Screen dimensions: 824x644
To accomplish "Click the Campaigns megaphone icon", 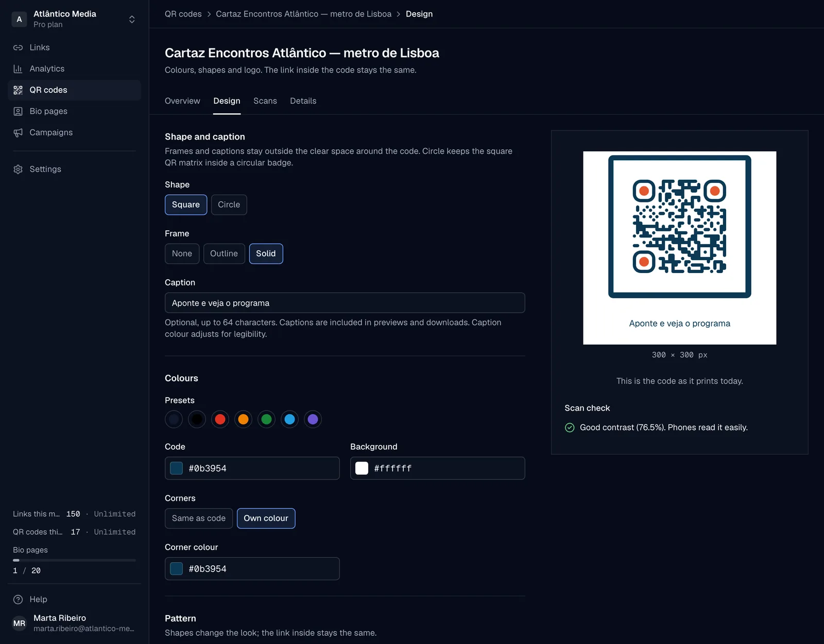I will pos(18,132).
